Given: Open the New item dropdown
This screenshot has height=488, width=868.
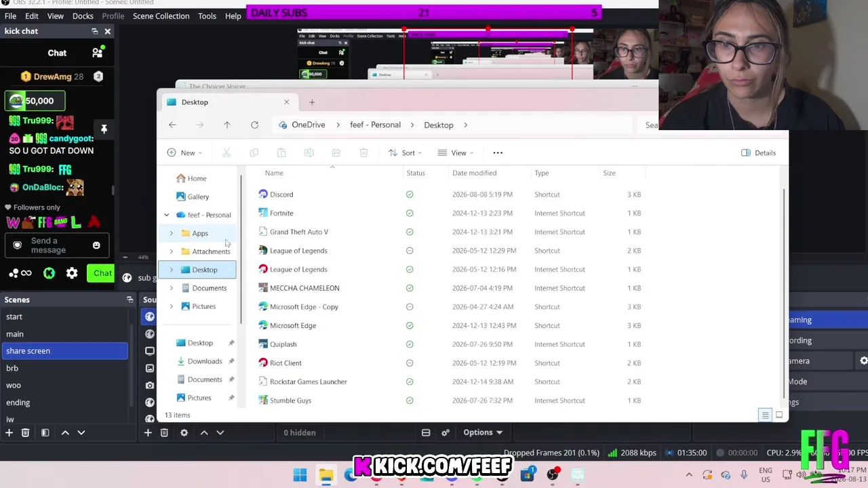Looking at the screenshot, I should [x=184, y=152].
